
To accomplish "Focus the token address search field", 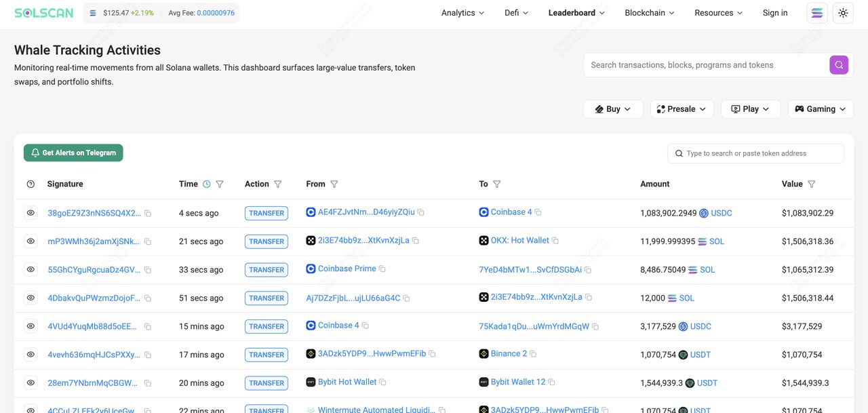I will [x=759, y=153].
